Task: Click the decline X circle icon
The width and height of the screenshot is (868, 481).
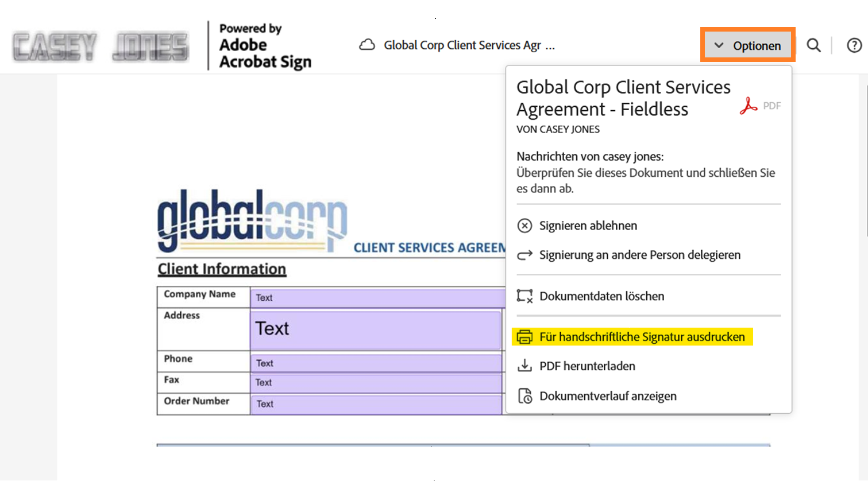Action: (524, 226)
